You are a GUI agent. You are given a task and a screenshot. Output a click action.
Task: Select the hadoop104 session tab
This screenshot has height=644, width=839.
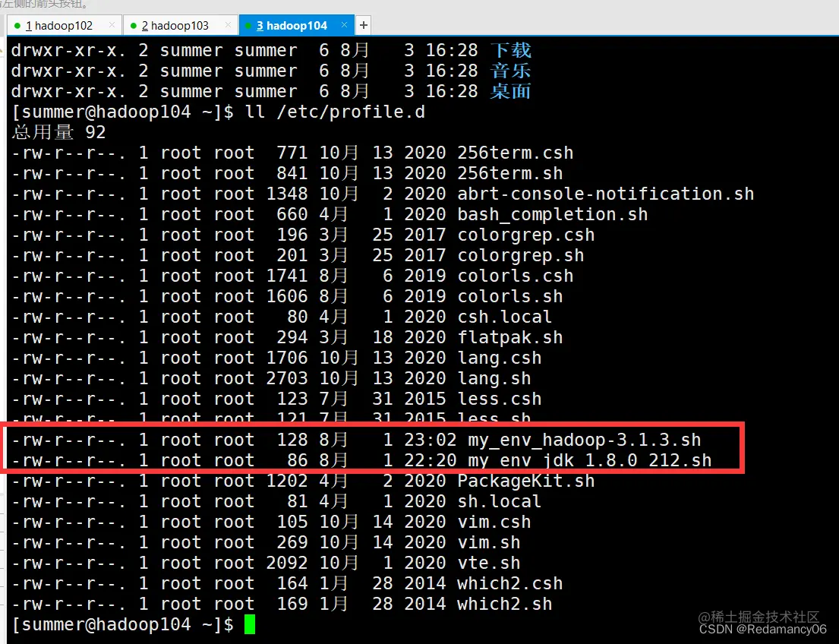pos(297,25)
